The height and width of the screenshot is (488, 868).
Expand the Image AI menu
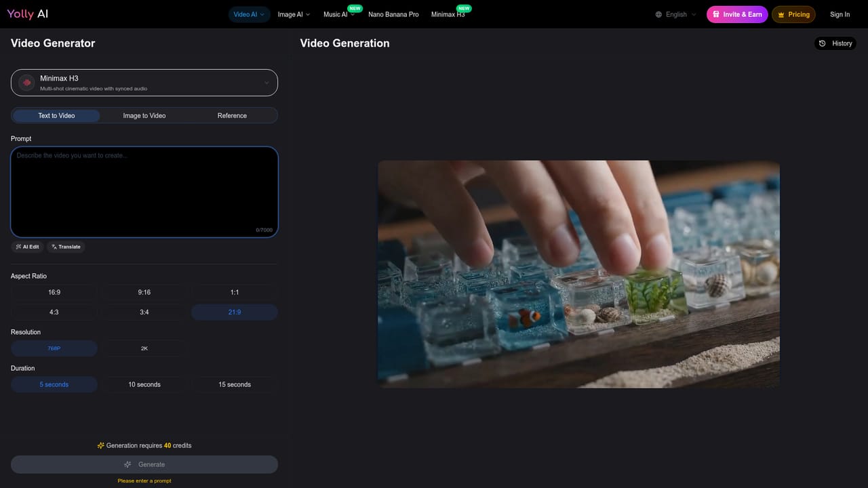(x=294, y=14)
